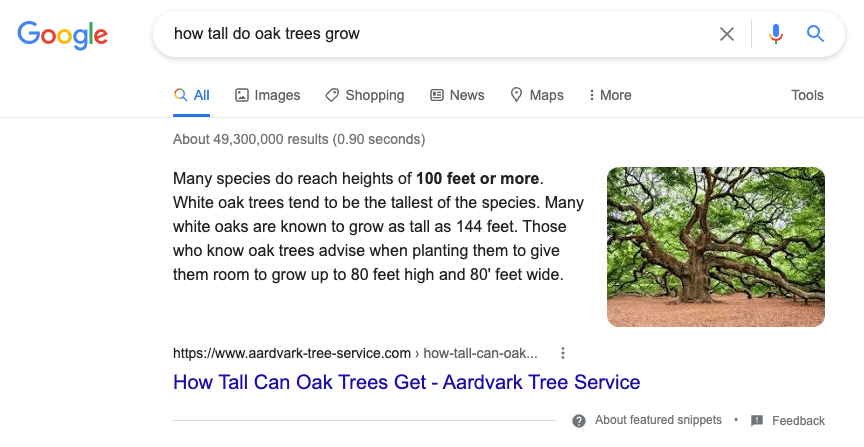Open the oak tree thumbnail image
The image size is (864, 447).
pyautogui.click(x=716, y=247)
